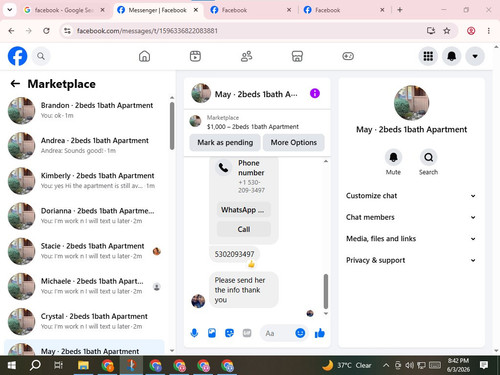Switch to the last Facebook tab

[x=343, y=10]
